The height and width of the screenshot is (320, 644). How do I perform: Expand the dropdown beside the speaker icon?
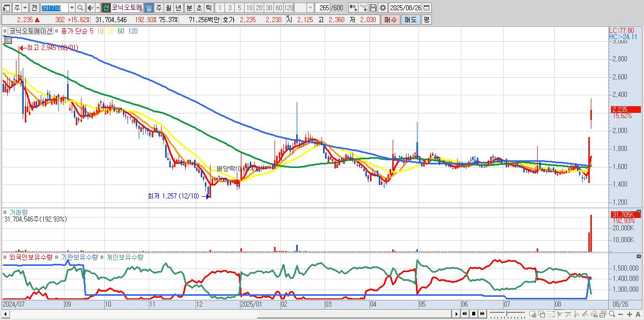[98, 8]
